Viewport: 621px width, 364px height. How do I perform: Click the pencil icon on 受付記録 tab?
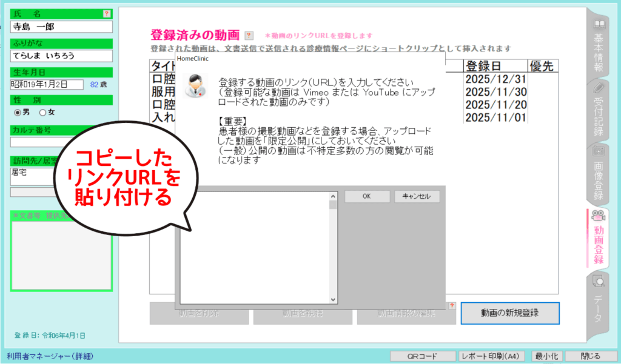point(599,88)
